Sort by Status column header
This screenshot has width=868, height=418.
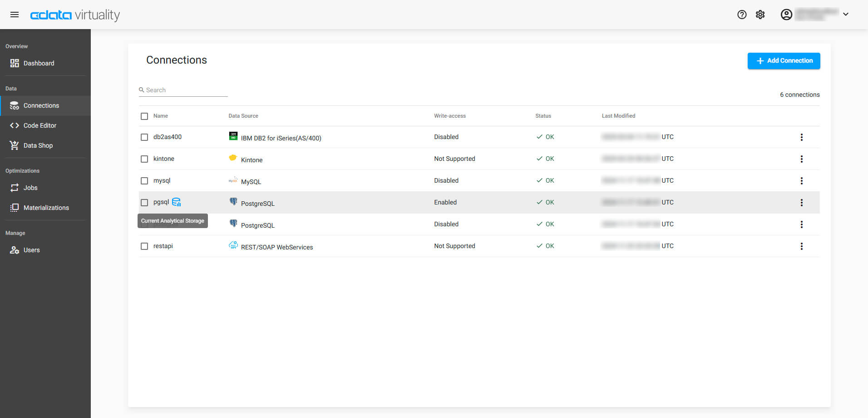click(x=543, y=116)
